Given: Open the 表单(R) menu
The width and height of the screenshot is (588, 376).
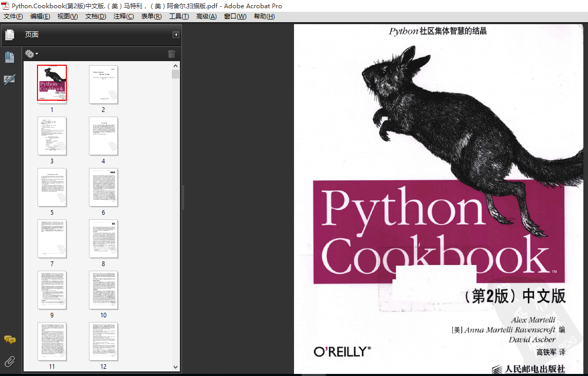Looking at the screenshot, I should tap(151, 16).
